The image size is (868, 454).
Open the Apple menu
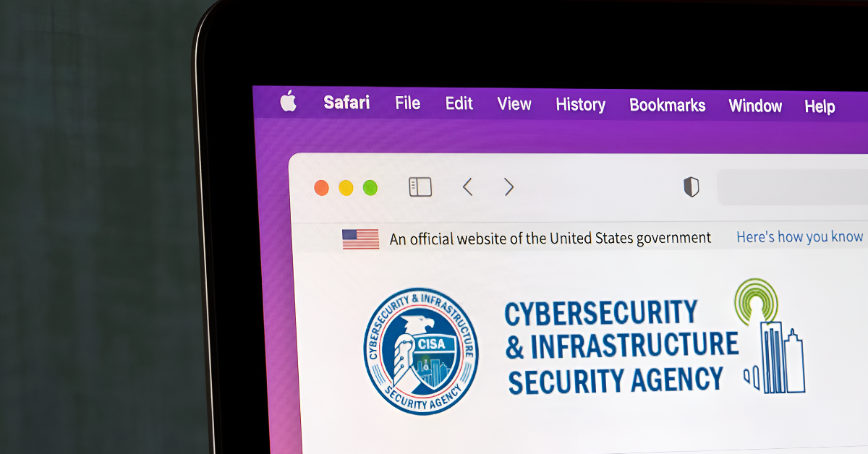(x=289, y=102)
